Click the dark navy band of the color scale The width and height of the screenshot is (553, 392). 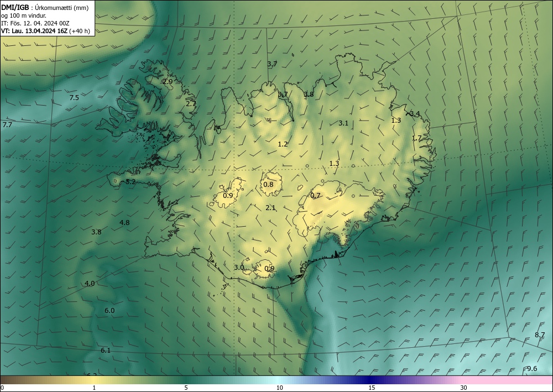368,380
